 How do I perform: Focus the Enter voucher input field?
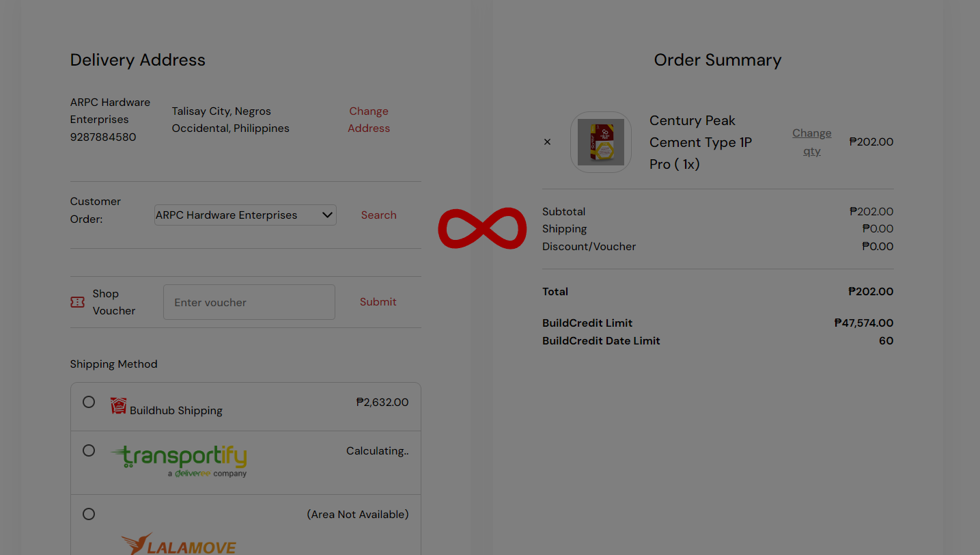[249, 302]
